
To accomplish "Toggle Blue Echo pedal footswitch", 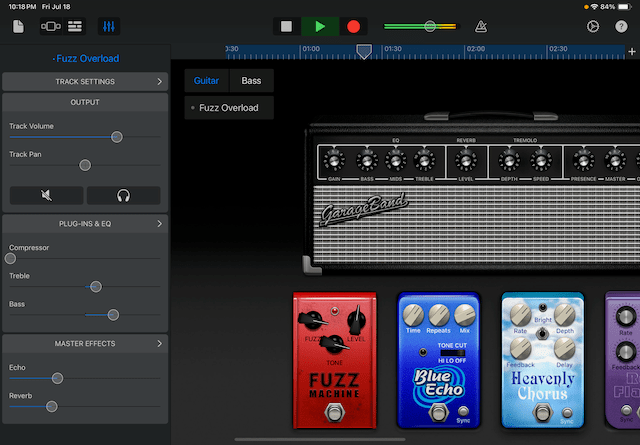I will pos(436,415).
